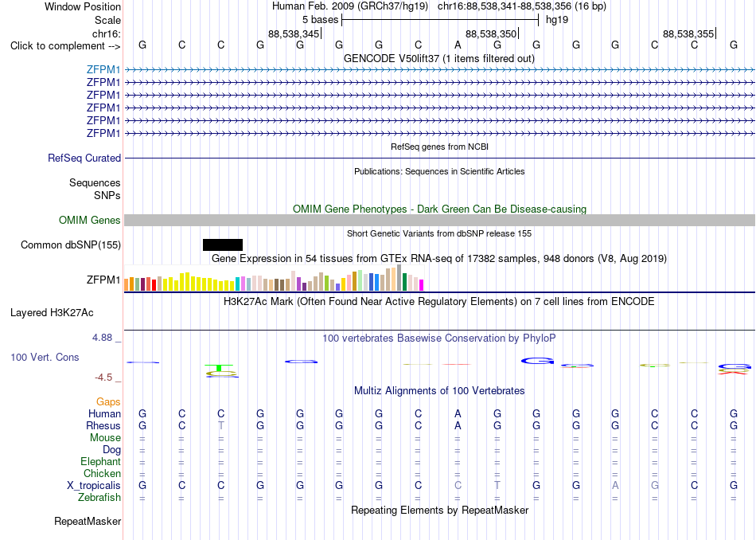This screenshot has width=756, height=540.
Task: Select the black dbSNP variant block
Action: click(223, 245)
